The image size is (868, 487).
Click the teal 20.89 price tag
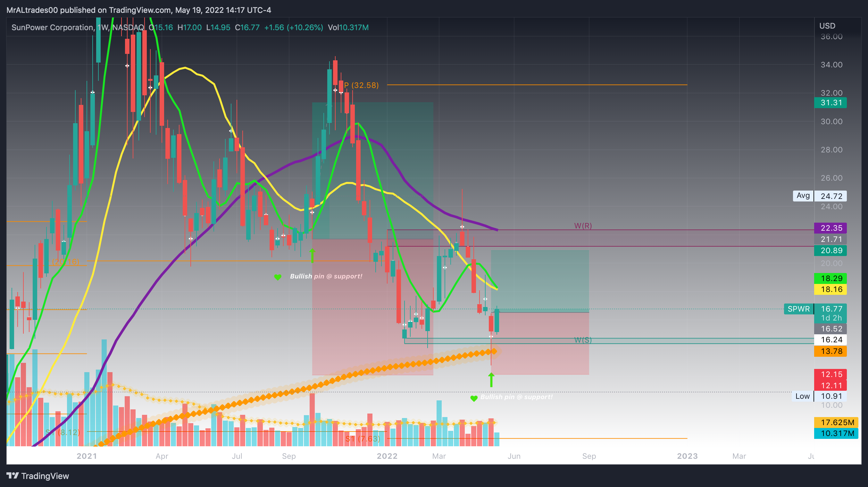pyautogui.click(x=830, y=250)
